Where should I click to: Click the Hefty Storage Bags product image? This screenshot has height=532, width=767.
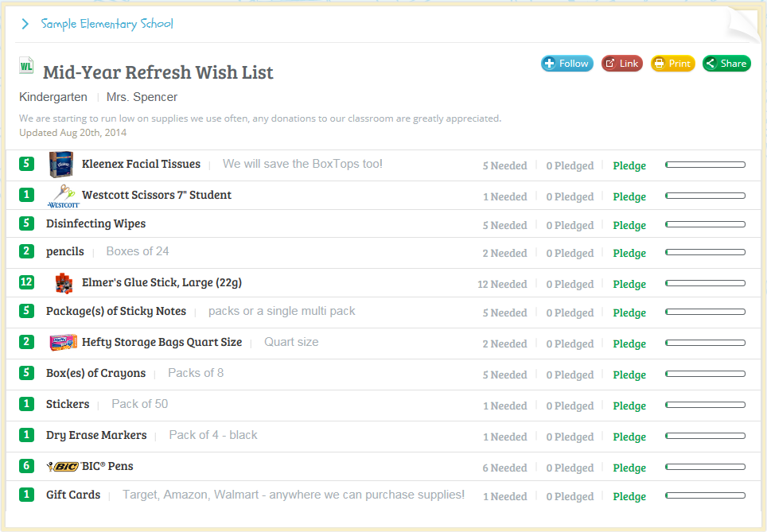pyautogui.click(x=63, y=343)
